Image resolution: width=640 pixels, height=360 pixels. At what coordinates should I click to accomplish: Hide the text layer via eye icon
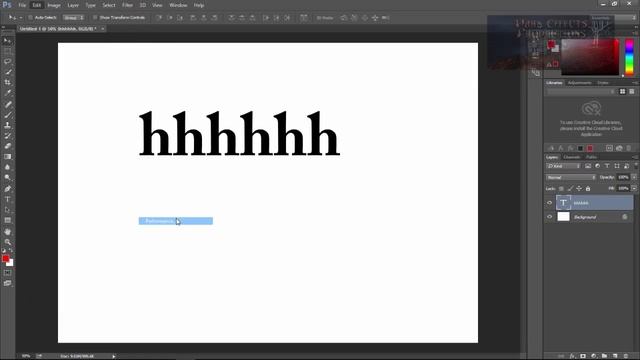tap(549, 203)
